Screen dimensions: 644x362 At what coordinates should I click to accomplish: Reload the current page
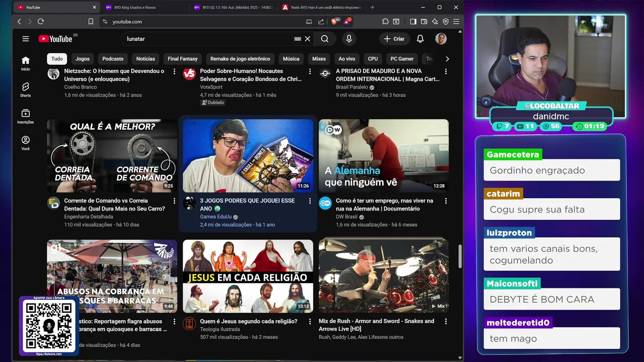(x=41, y=22)
